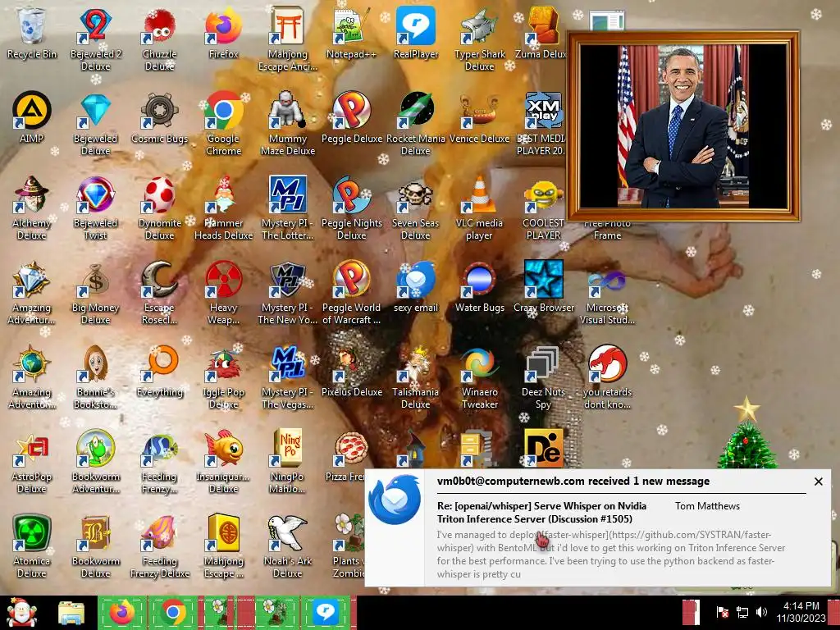Launch Insaniquarium Deluxe fish icon
Screen dimensions: 840x630
click(223, 462)
